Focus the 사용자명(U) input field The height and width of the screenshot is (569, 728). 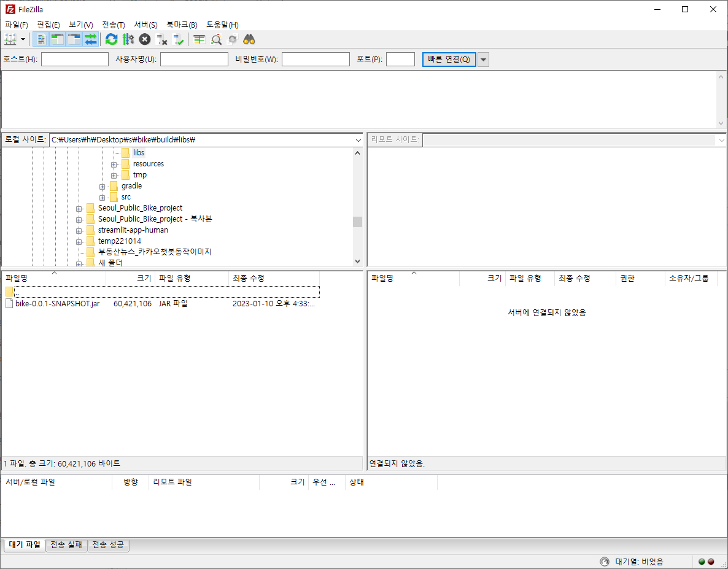[194, 60]
